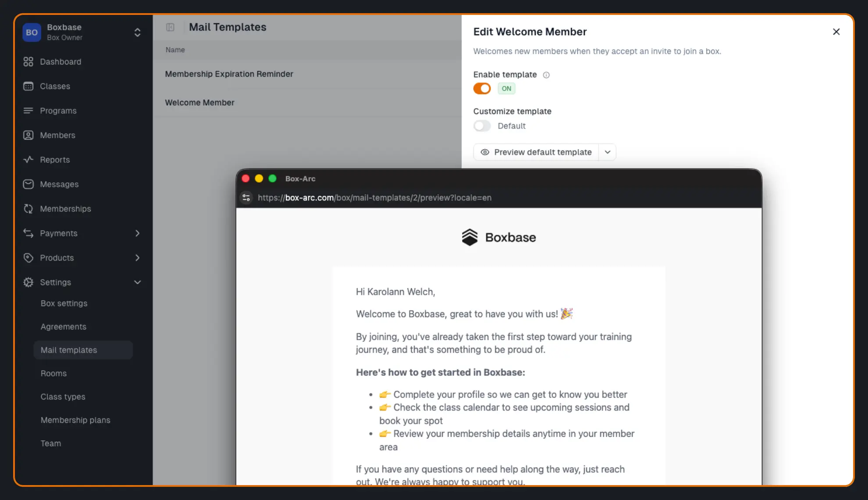
Task: Collapse the Settings section
Action: [137, 282]
